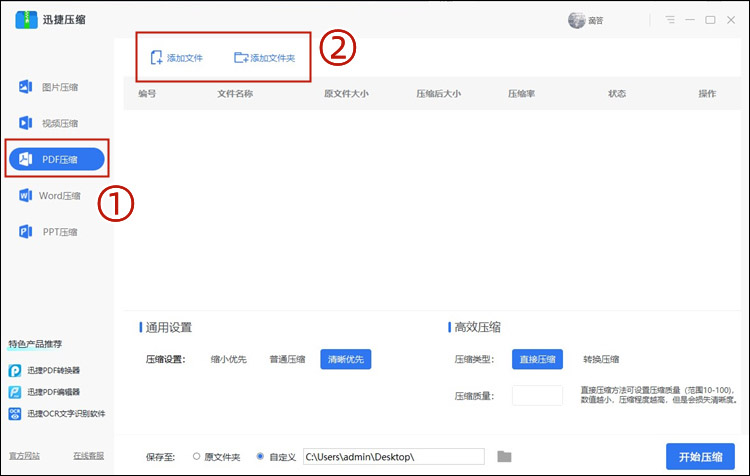Select 普通压缩 compression setting
The image size is (750, 476).
287,359
